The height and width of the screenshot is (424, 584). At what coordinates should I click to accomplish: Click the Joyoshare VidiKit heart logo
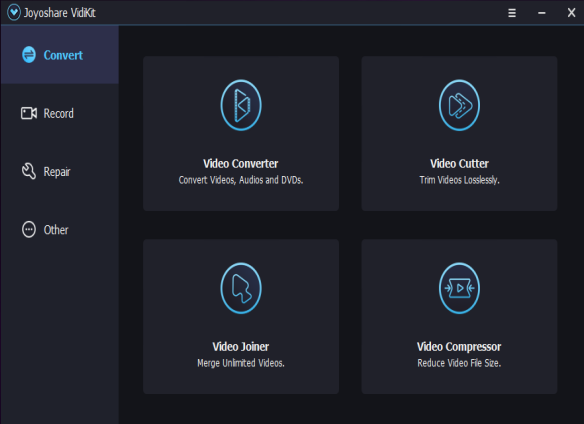click(x=14, y=12)
